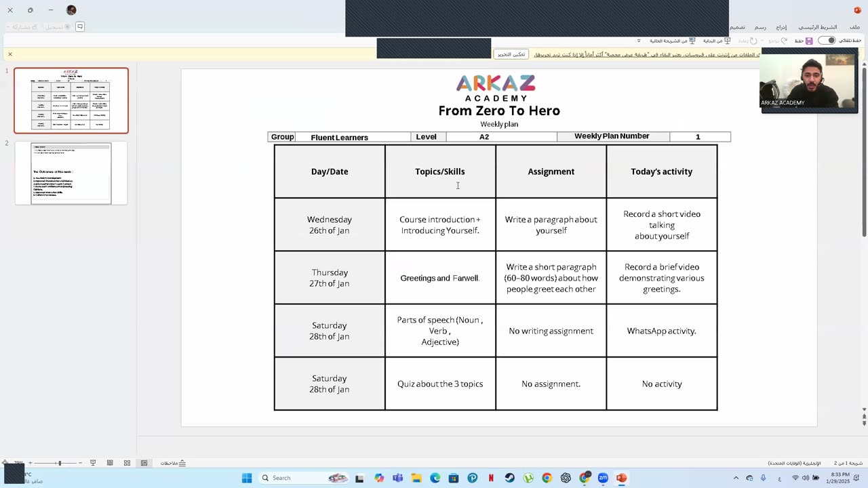868x488 pixels.
Task: Click the ARKAZ Academy logo on slide
Action: (x=496, y=88)
